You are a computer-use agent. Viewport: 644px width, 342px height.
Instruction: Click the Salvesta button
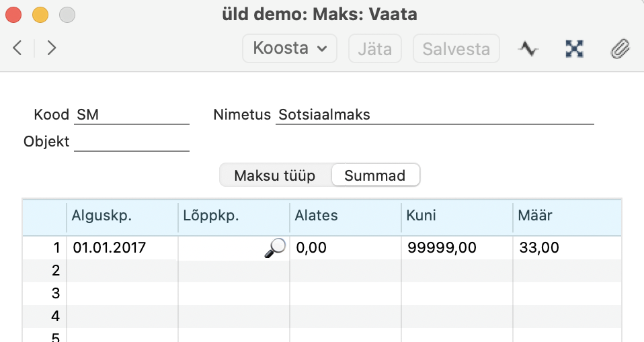456,48
